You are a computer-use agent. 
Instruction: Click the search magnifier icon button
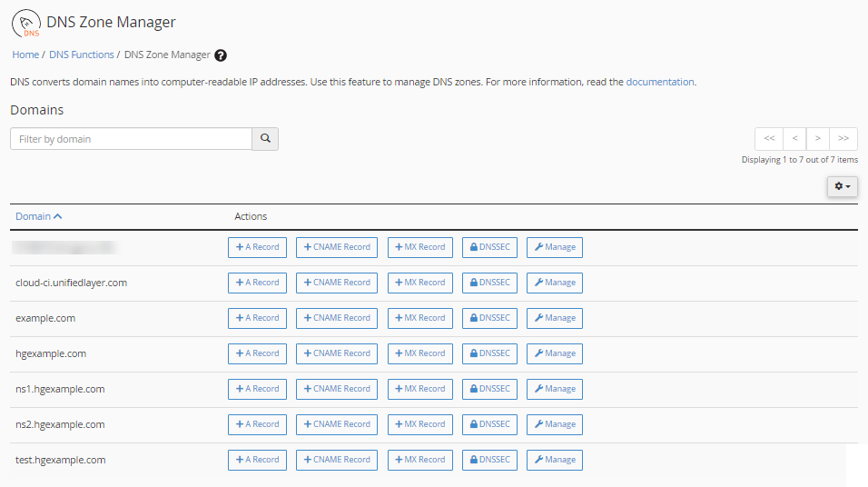pyautogui.click(x=265, y=139)
